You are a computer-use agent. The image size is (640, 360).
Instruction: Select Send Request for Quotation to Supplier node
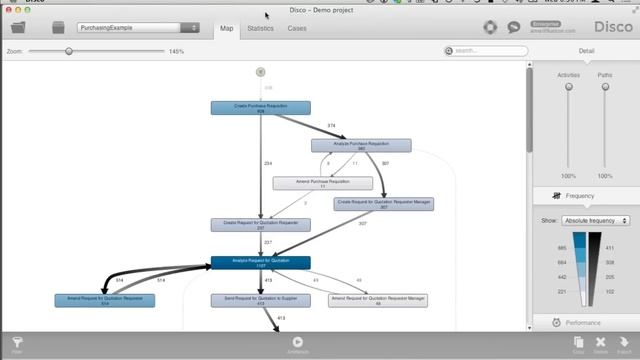coord(260,300)
